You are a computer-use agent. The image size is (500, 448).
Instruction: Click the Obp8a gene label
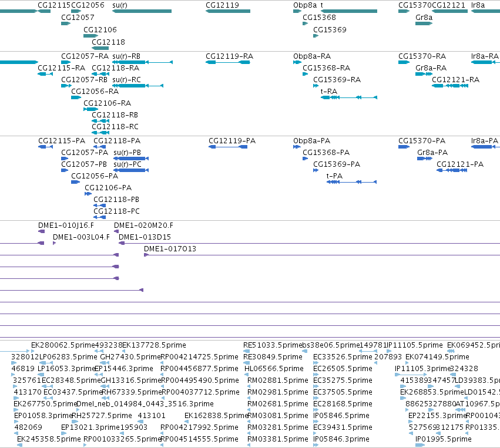coord(305,5)
